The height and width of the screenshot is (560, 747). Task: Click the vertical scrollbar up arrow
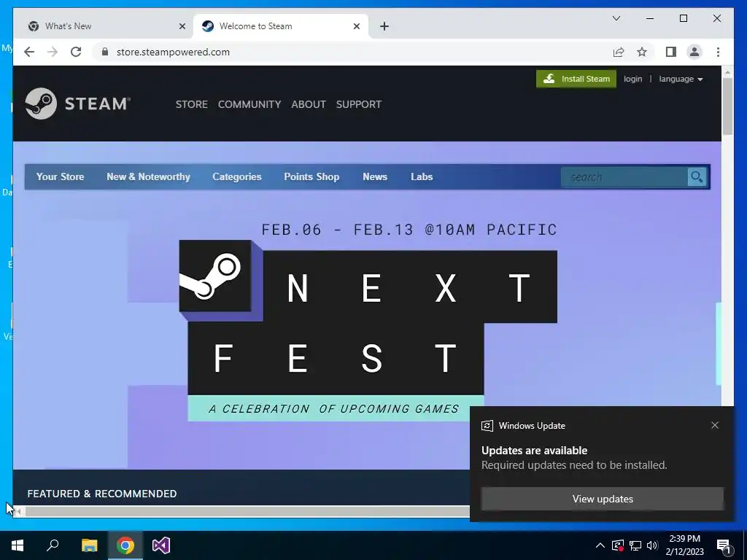[727, 72]
